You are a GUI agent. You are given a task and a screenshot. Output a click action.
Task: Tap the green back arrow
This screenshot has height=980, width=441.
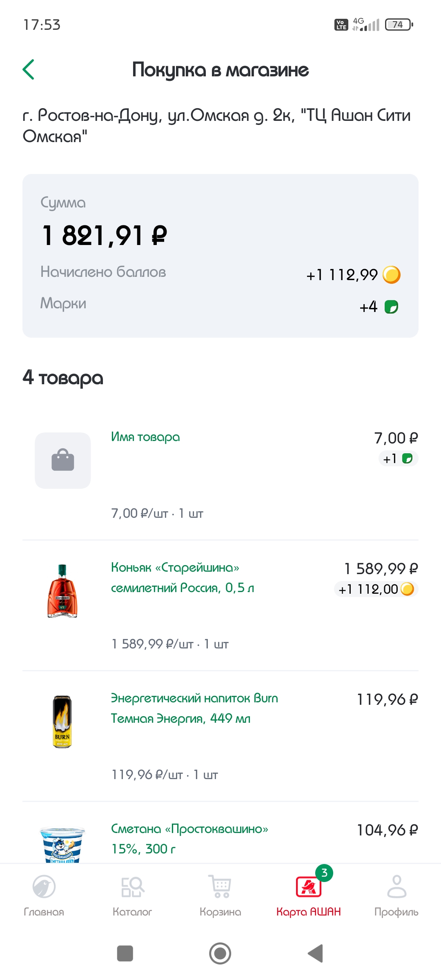click(29, 69)
